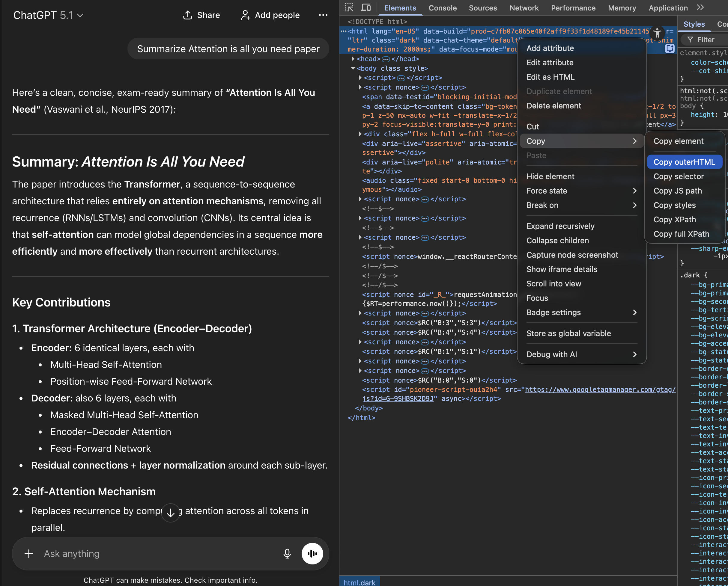Expand the head element in the DOM tree
The width and height of the screenshot is (728, 586).
[353, 58]
